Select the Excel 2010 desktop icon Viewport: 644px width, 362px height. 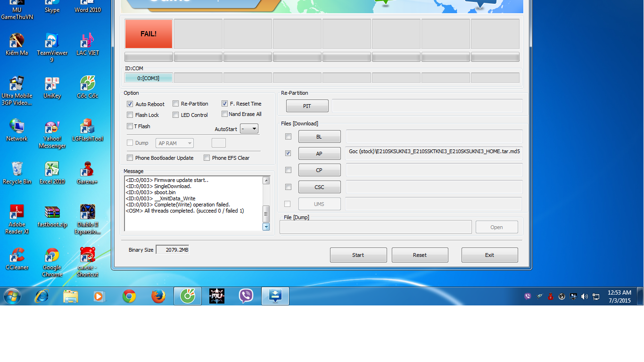pos(52,173)
